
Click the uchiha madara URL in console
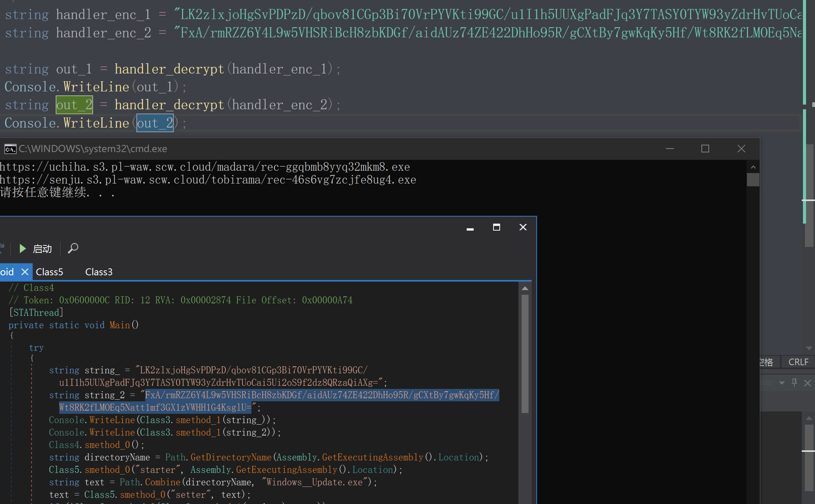pos(205,167)
